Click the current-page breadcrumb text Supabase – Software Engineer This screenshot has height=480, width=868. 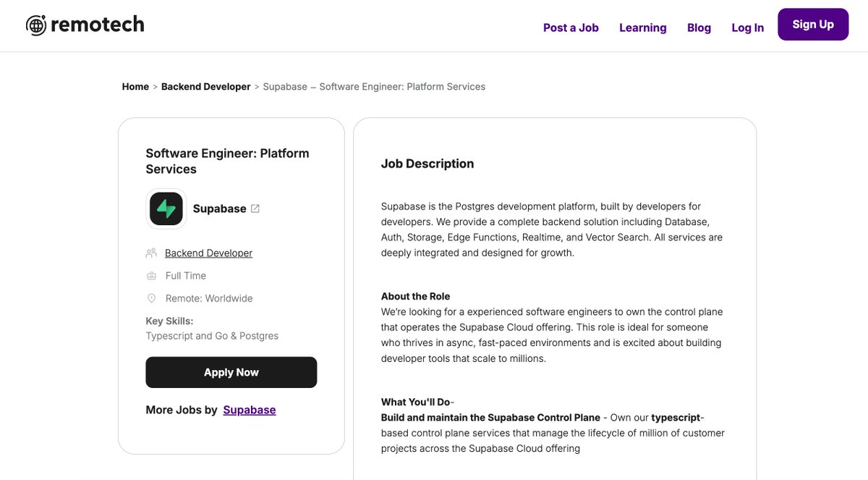tap(374, 86)
